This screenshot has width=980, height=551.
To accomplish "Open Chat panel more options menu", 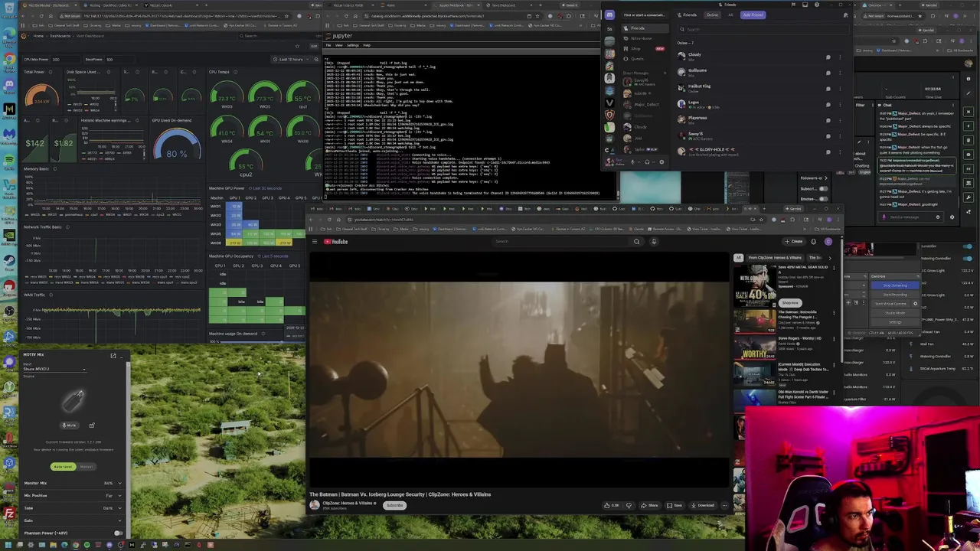I will coord(952,105).
